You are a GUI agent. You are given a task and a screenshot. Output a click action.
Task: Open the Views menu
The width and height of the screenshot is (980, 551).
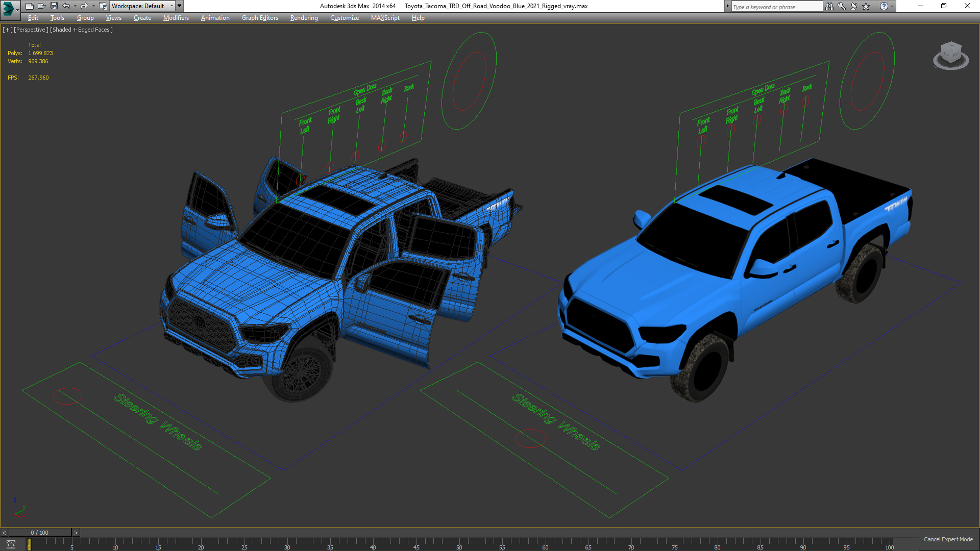click(114, 18)
